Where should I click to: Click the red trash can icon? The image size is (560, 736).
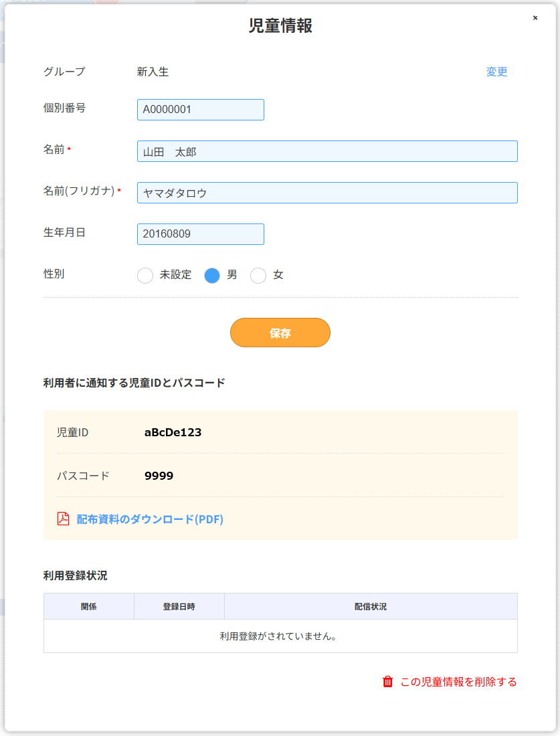[388, 682]
